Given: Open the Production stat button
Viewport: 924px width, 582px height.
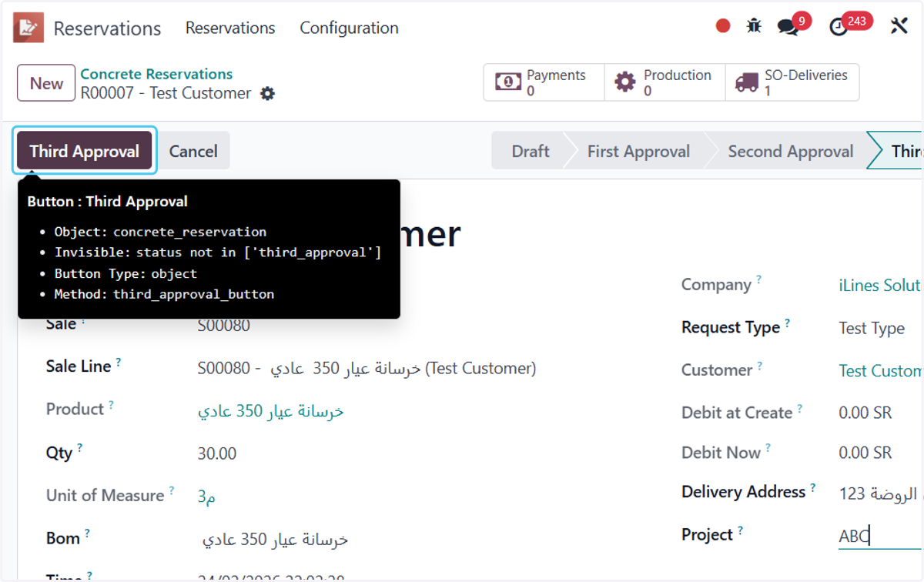Looking at the screenshot, I should (x=665, y=82).
